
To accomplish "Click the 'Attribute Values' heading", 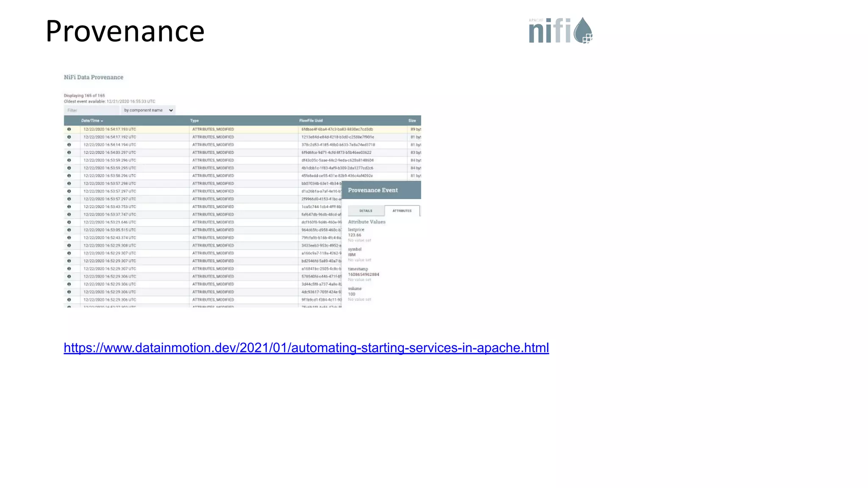I will coord(367,222).
